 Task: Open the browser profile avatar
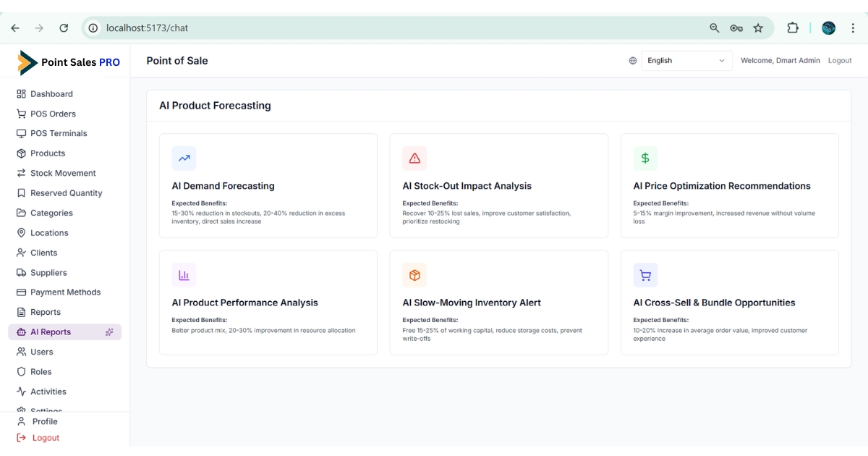point(829,28)
